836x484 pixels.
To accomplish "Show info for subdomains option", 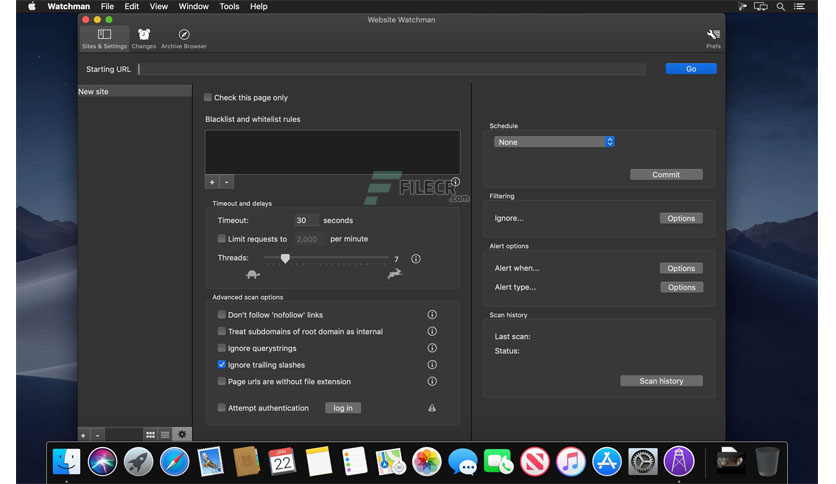I will (432, 331).
